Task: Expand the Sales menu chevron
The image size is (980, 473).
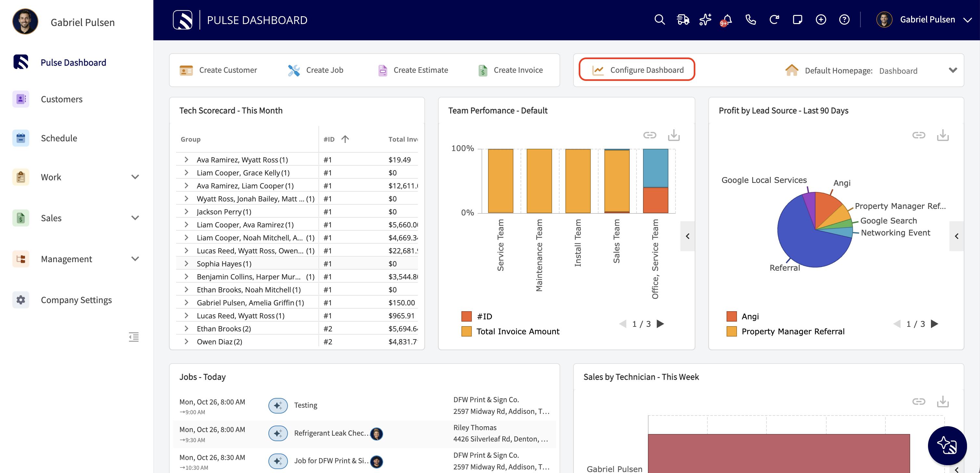Action: 135,218
